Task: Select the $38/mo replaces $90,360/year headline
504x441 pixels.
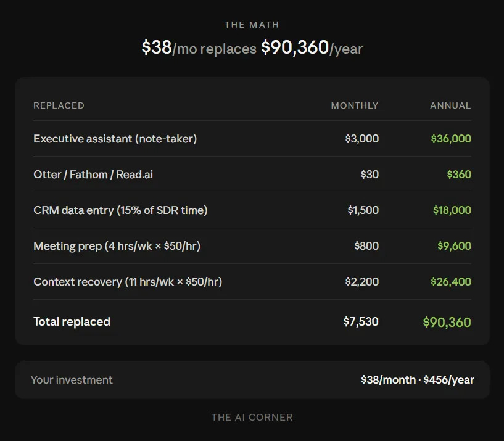Action: pyautogui.click(x=252, y=47)
